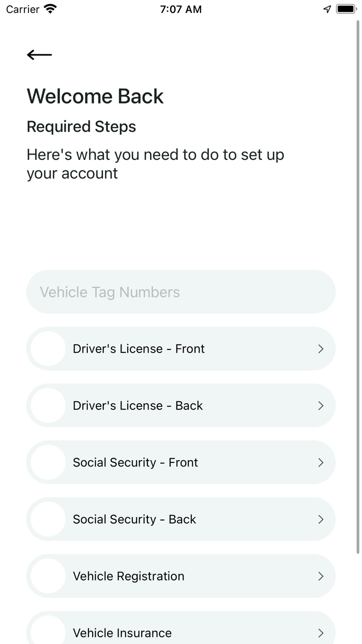Toggle the Driver's License - Front circle
This screenshot has height=644, width=362.
(x=48, y=349)
